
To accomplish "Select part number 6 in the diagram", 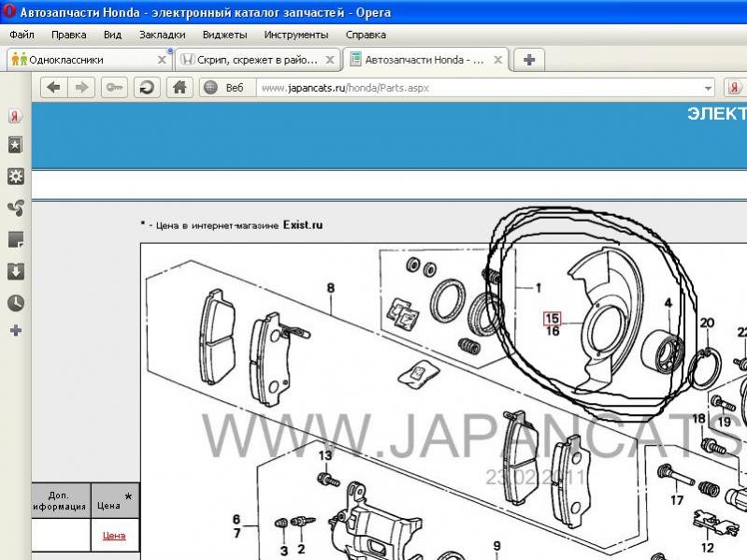I will coord(237,519).
